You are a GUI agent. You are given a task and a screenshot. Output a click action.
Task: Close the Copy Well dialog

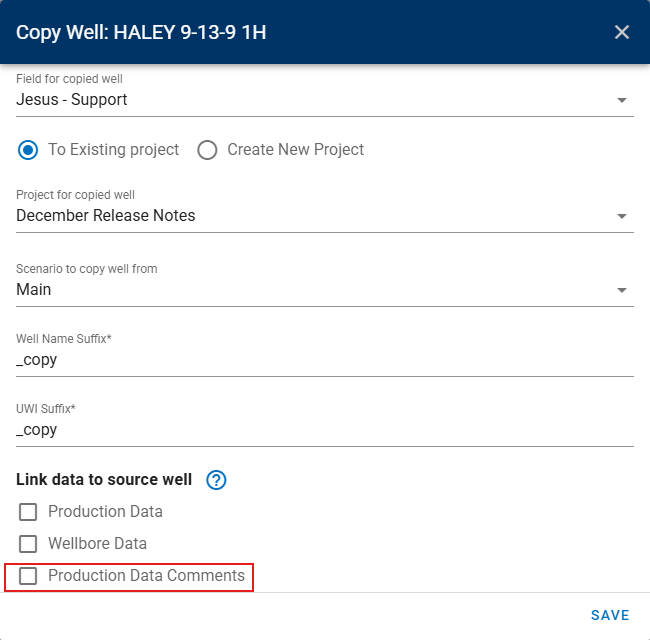622,32
